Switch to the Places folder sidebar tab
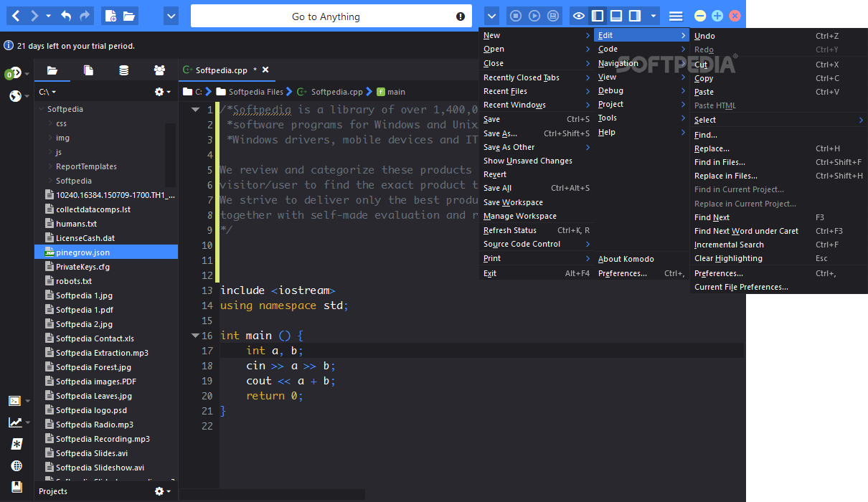This screenshot has height=502, width=868. tap(52, 70)
